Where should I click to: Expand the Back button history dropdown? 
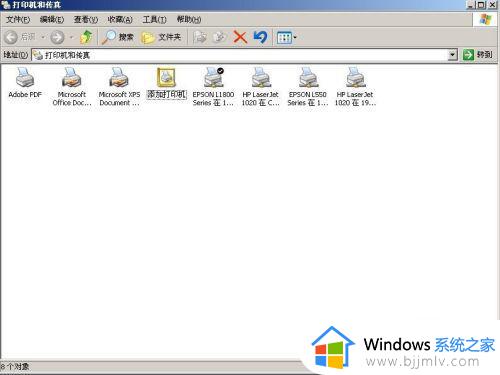(43, 37)
